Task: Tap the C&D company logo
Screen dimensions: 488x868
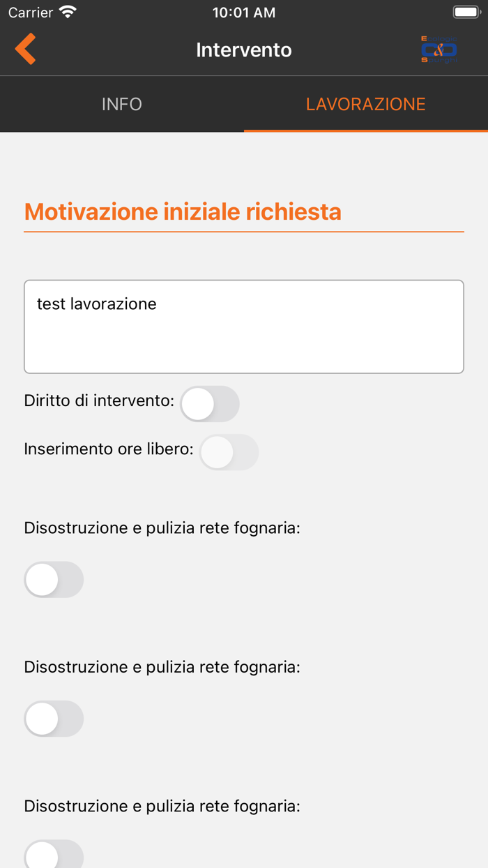Action: point(439,50)
